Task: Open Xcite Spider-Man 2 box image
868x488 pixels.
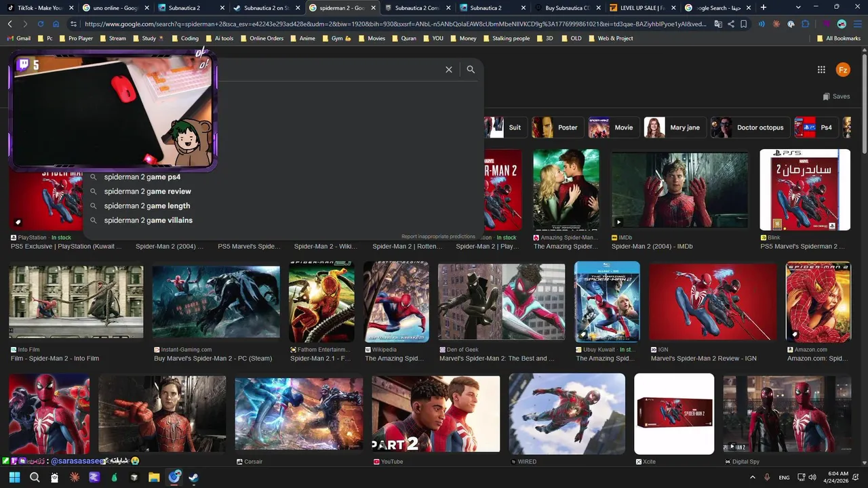Action: click(x=674, y=413)
